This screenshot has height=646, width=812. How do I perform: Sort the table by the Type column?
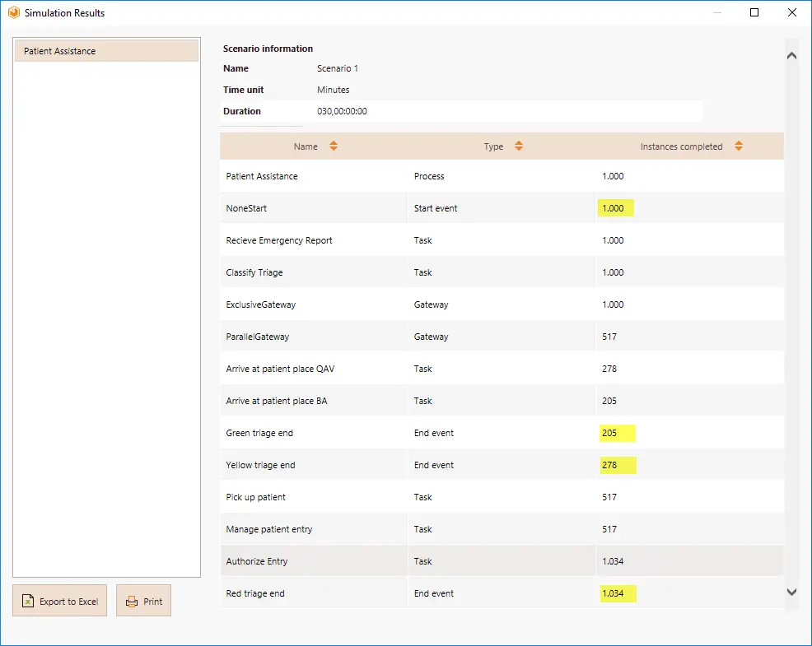coord(518,146)
